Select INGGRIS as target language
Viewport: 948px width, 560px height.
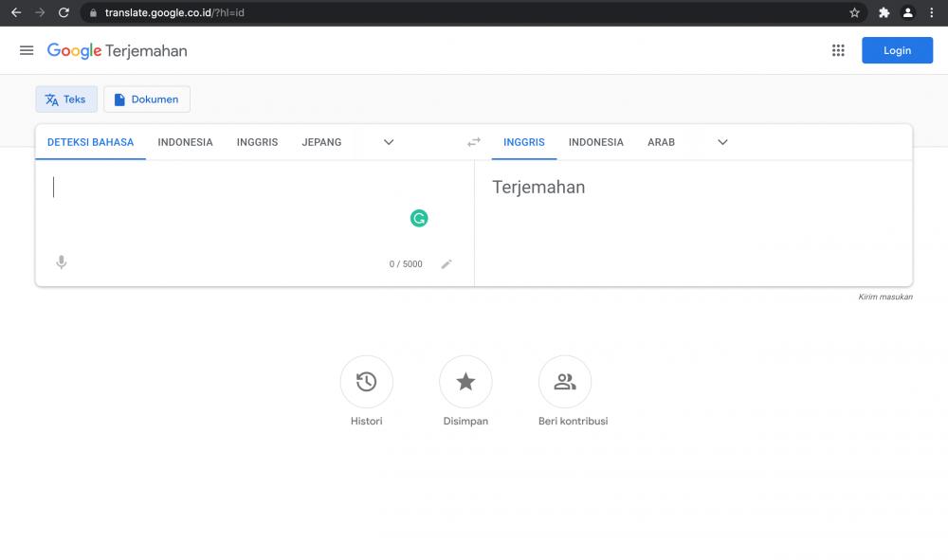point(524,142)
